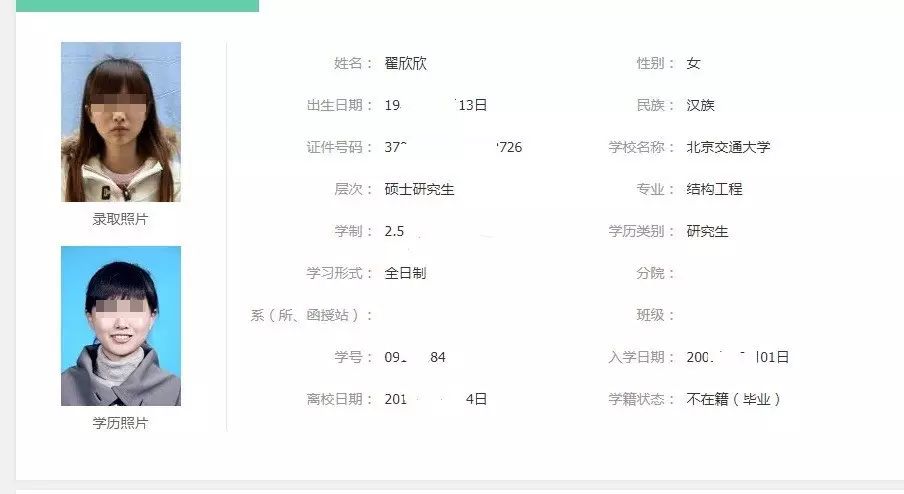The image size is (904, 494).
Task: Click the 录取照片 caption text
Action: (x=120, y=219)
